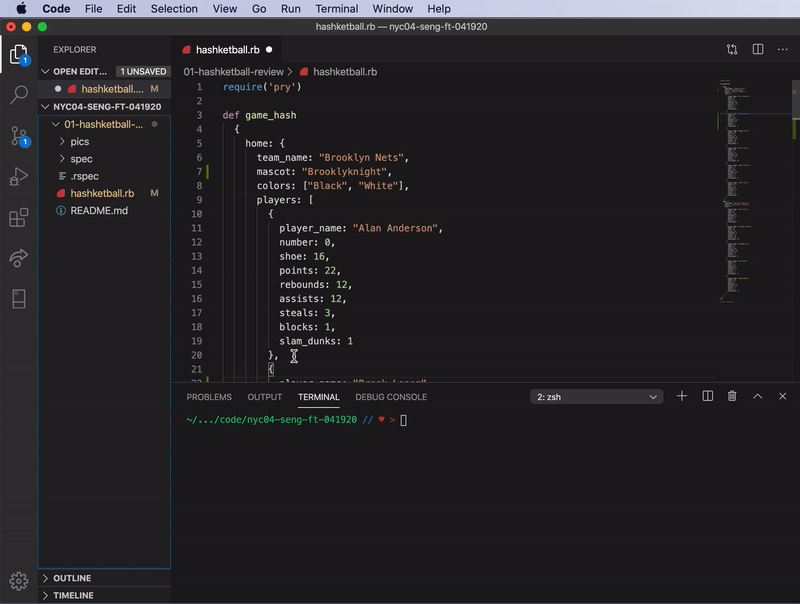Click the require('pry') line

pyautogui.click(x=262, y=87)
